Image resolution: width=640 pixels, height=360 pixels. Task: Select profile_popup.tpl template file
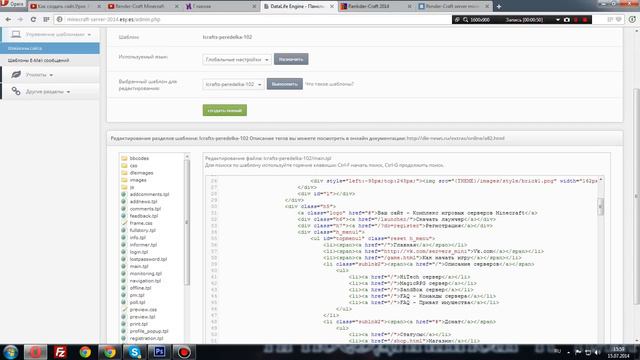(145, 331)
